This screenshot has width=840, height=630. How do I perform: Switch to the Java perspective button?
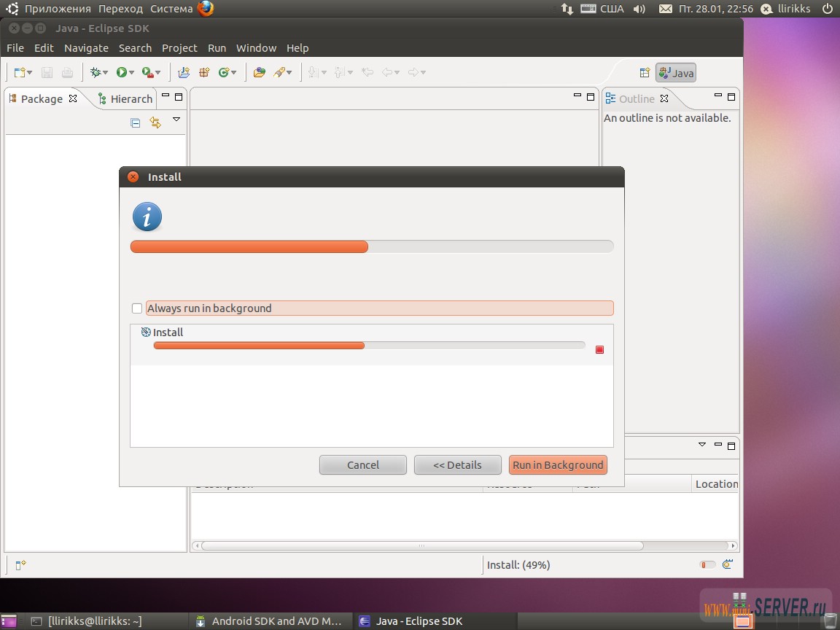(675, 73)
